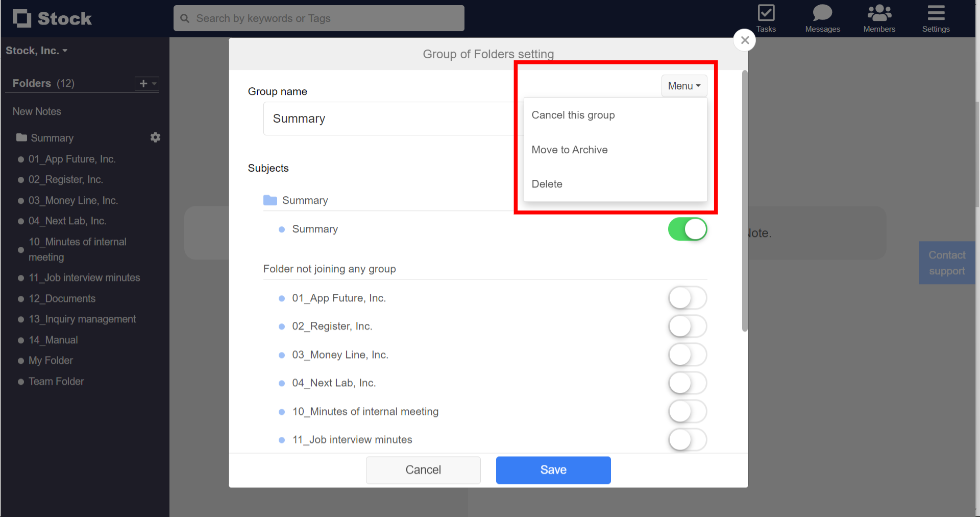Open the Settings menu

(936, 18)
